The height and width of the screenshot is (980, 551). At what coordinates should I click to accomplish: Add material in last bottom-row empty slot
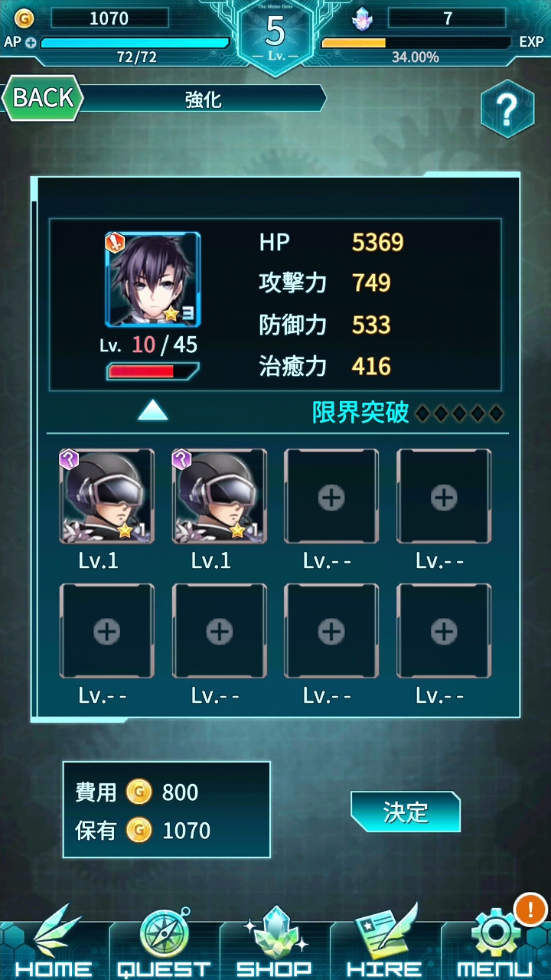[x=444, y=631]
